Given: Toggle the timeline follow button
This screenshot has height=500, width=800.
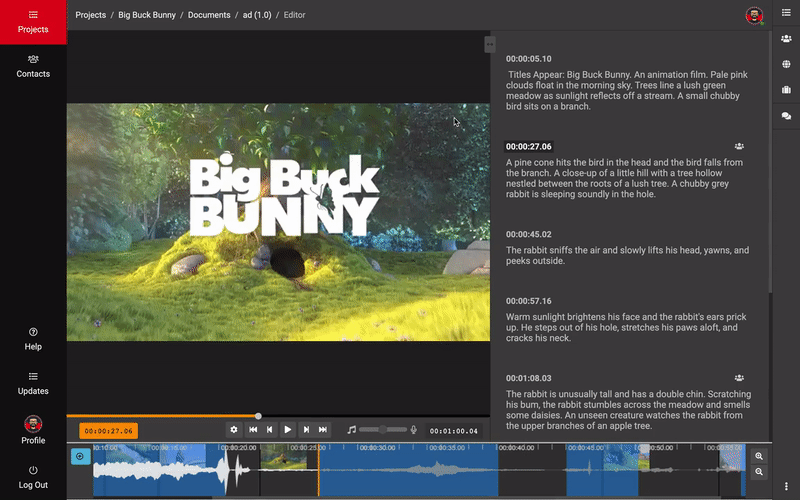Looking at the screenshot, I should tap(81, 457).
